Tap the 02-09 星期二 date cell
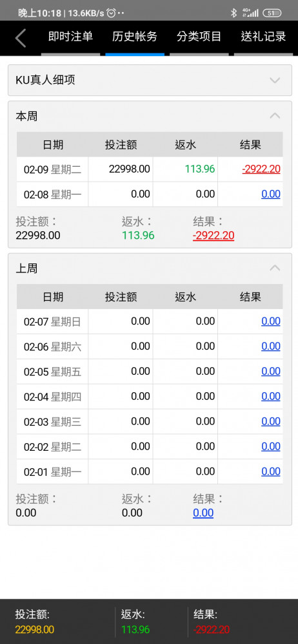The width and height of the screenshot is (298, 644). coord(53,169)
